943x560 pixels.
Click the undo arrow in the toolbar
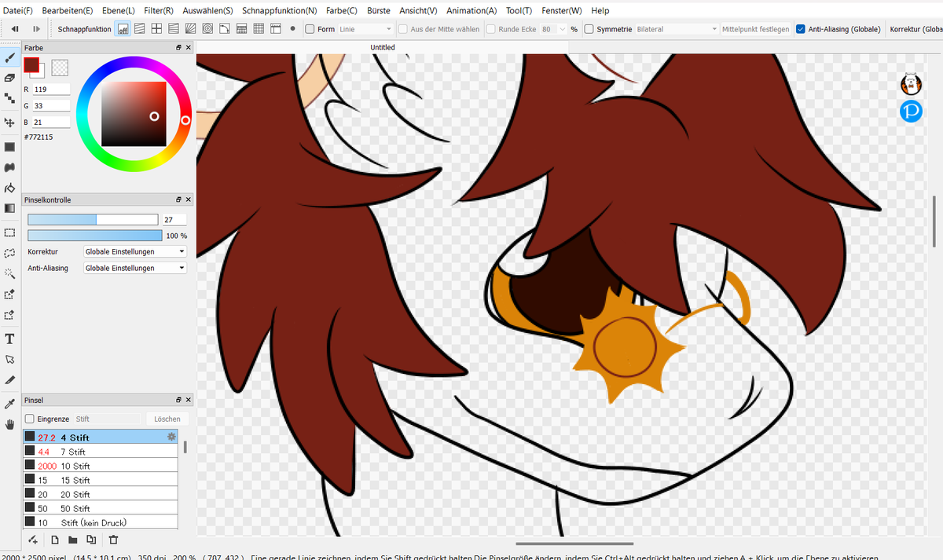pos(14,29)
